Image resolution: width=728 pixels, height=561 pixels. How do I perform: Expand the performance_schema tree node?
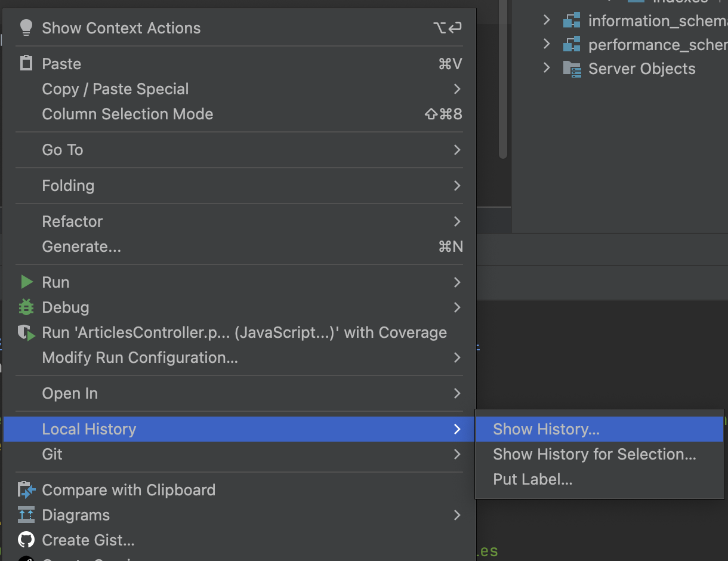point(547,44)
